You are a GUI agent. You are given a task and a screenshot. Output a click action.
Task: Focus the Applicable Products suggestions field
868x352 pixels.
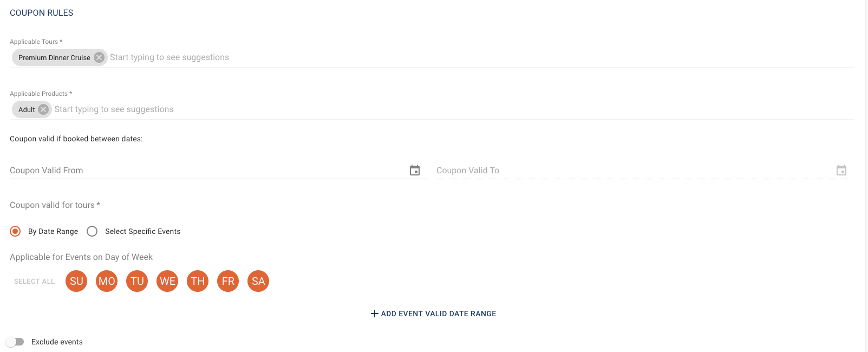tap(454, 109)
